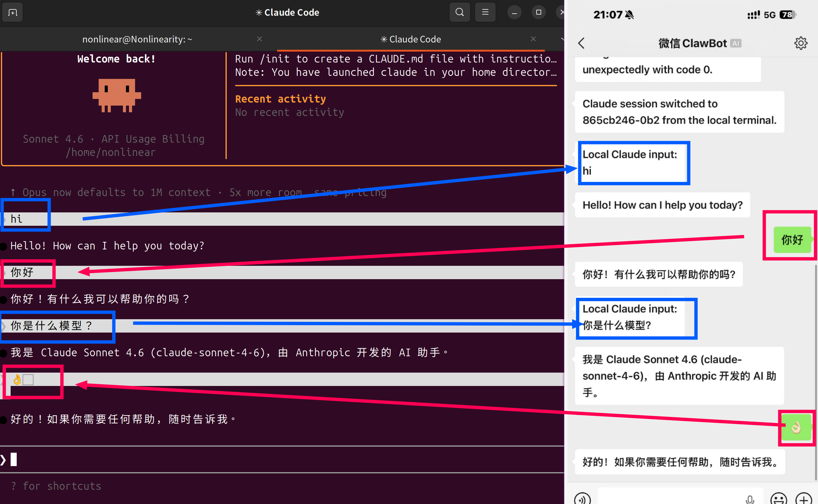This screenshot has height=504, width=818.
Task: Tap the muted notifications bell in status bar
Action: tap(629, 15)
